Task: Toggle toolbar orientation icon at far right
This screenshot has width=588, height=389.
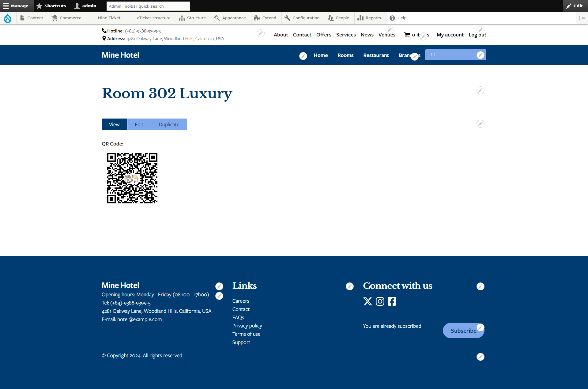Action: tap(582, 18)
